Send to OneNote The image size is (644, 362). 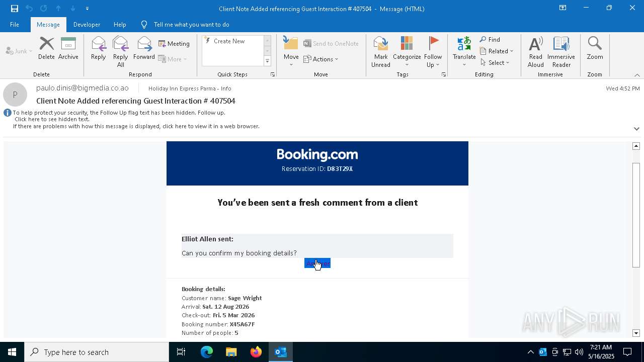[331, 44]
